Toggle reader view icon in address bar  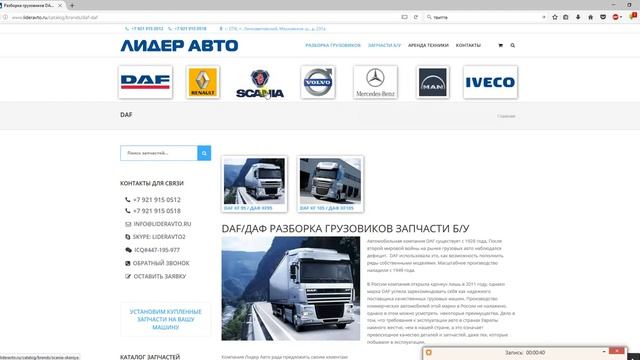[404, 17]
